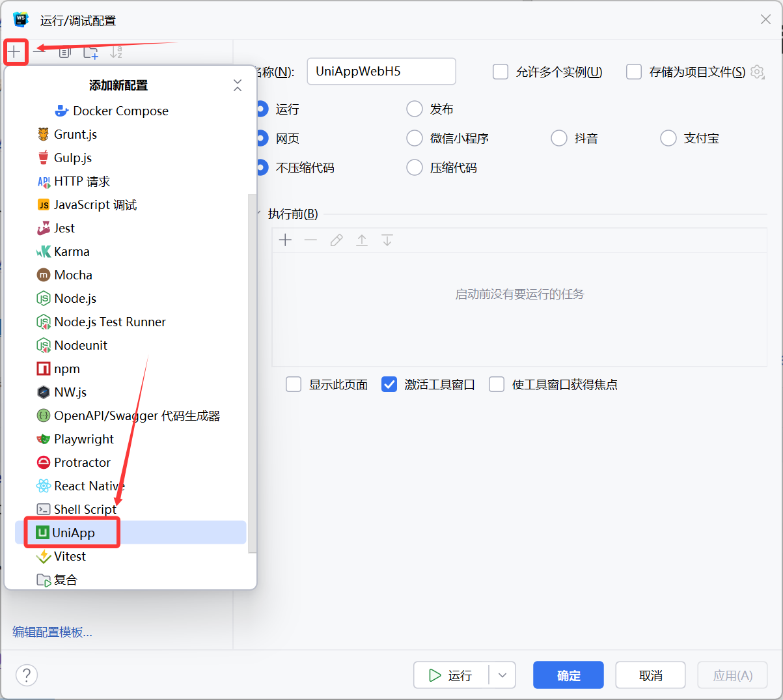This screenshot has width=783, height=700.
Task: Click the before-launch move up icon
Action: [x=362, y=240]
